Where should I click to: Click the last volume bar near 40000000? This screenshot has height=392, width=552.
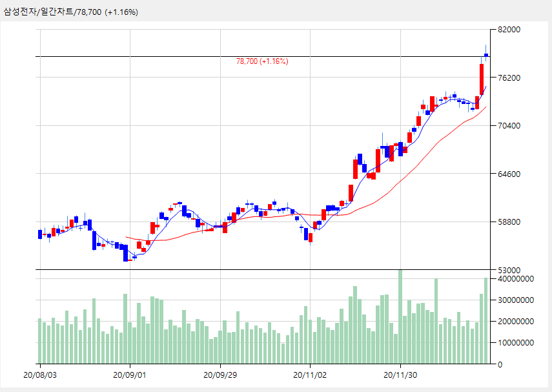[x=486, y=320]
